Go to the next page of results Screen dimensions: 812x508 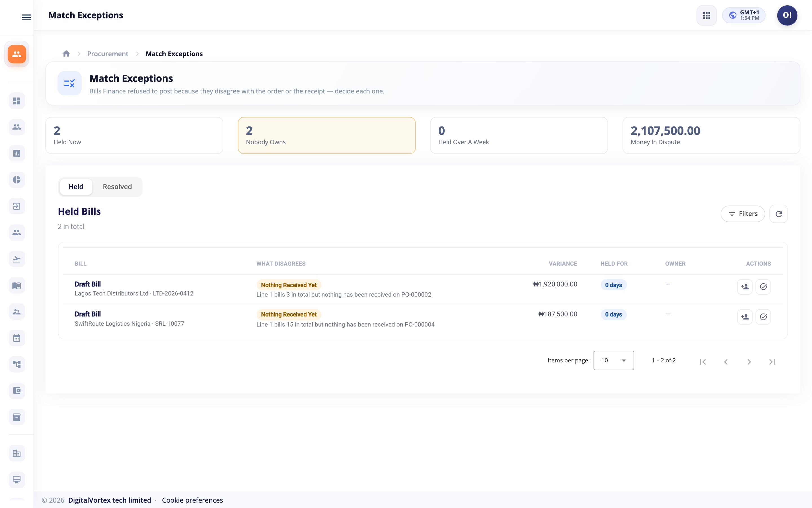(749, 362)
